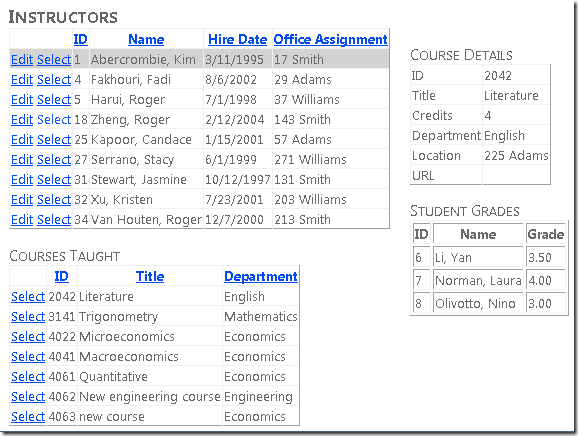Edit the Stewart, Jasmine row
Image resolution: width=578 pixels, height=436 pixels.
click(x=22, y=179)
